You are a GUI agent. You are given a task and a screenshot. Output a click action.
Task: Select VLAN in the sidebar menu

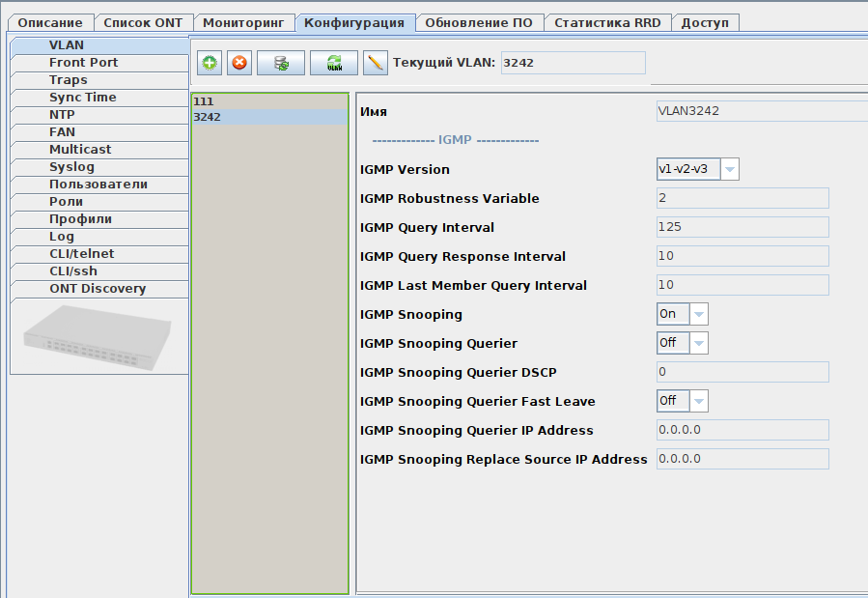[x=99, y=45]
